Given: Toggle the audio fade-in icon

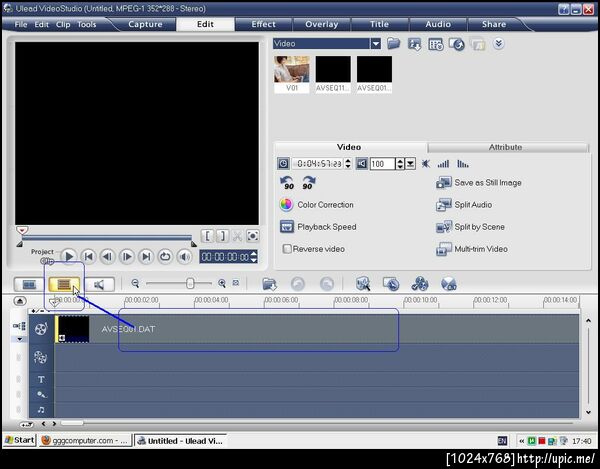Looking at the screenshot, I should pyautogui.click(x=443, y=164).
